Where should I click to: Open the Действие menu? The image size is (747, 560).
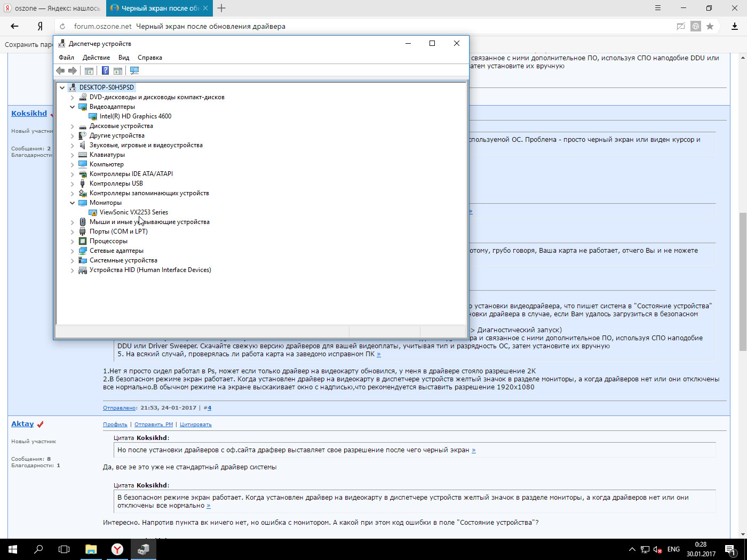point(96,58)
